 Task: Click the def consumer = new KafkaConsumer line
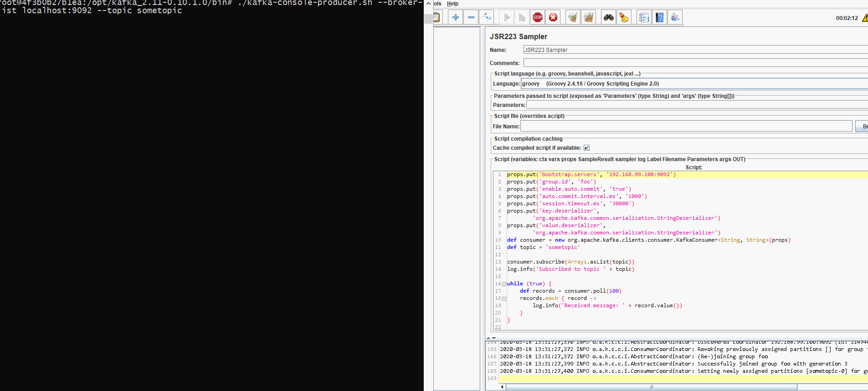(649, 240)
